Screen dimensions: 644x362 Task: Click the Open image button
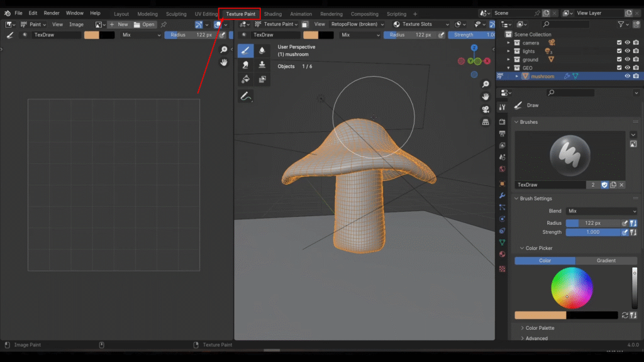[144, 25]
